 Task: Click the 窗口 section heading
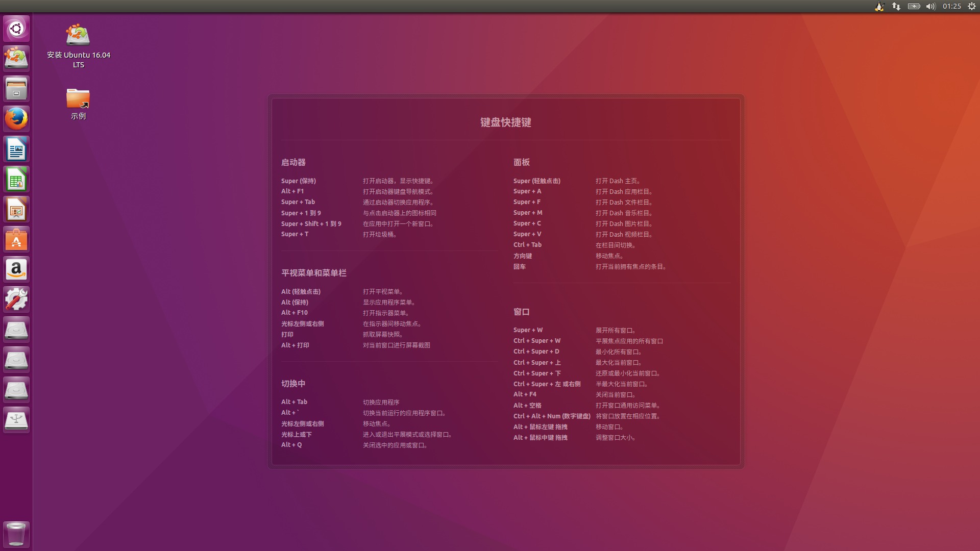pyautogui.click(x=522, y=312)
